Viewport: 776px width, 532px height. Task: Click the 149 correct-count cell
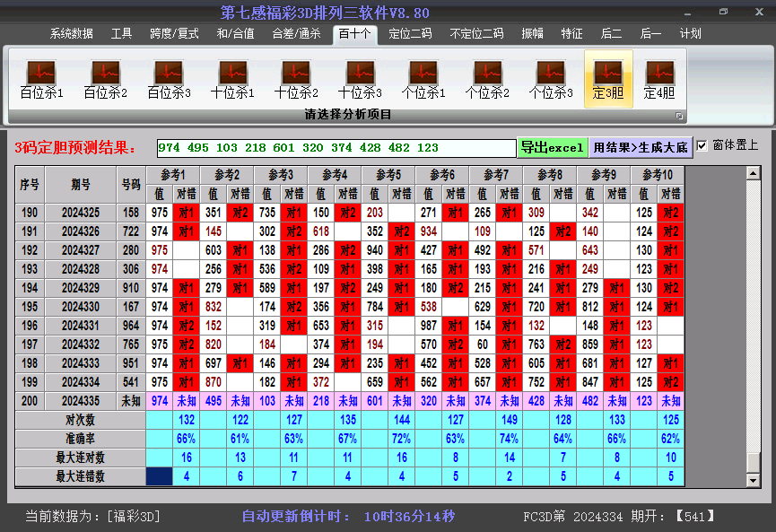coord(510,420)
